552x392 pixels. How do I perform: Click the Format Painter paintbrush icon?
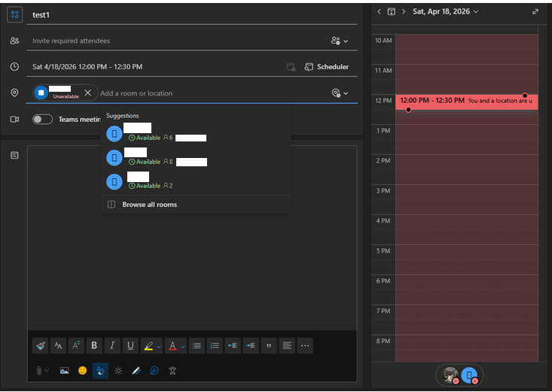(x=40, y=345)
